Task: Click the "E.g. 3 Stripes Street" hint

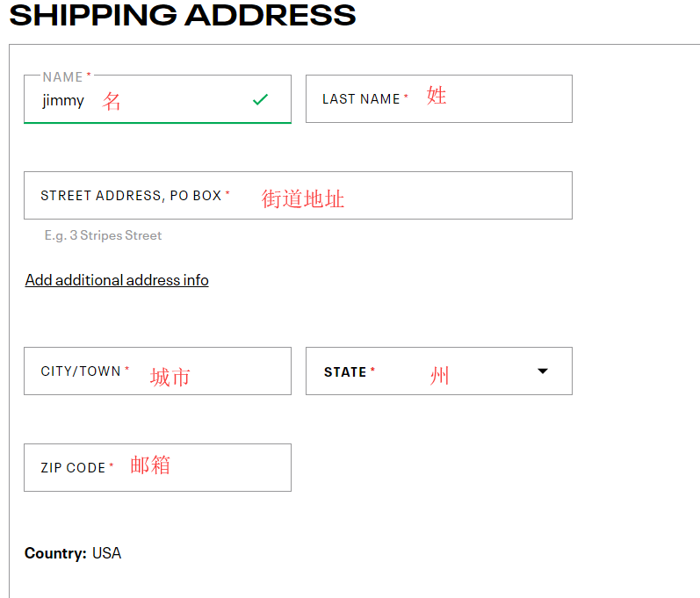Action: pos(103,235)
